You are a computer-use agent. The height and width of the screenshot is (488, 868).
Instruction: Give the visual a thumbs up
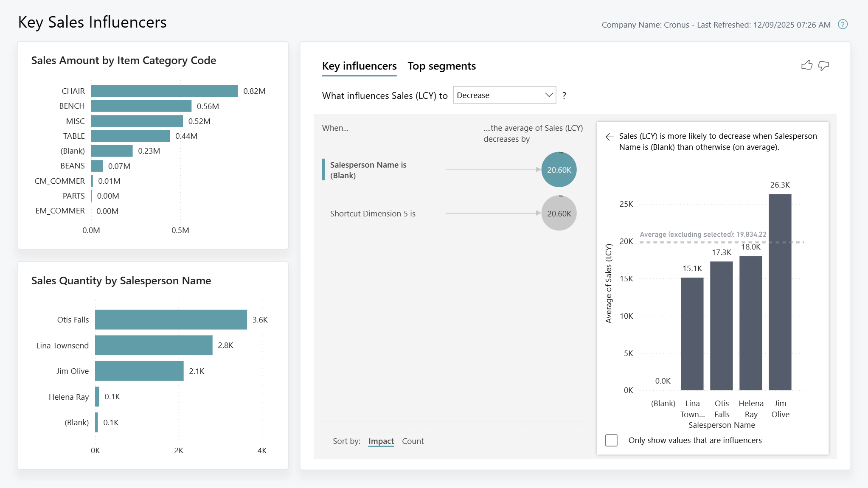(806, 65)
